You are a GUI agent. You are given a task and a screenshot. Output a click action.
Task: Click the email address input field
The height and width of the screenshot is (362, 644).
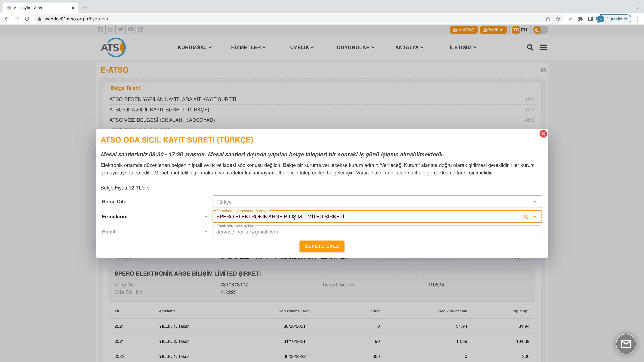pyautogui.click(x=377, y=232)
